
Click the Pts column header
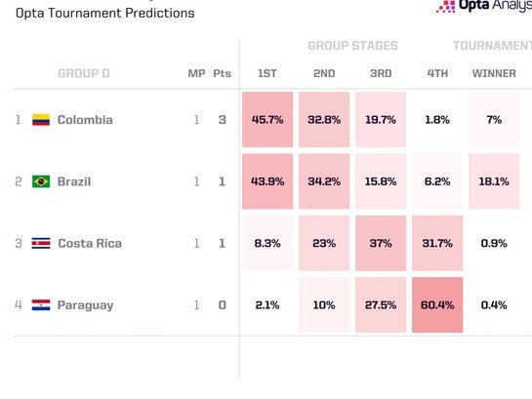point(222,73)
